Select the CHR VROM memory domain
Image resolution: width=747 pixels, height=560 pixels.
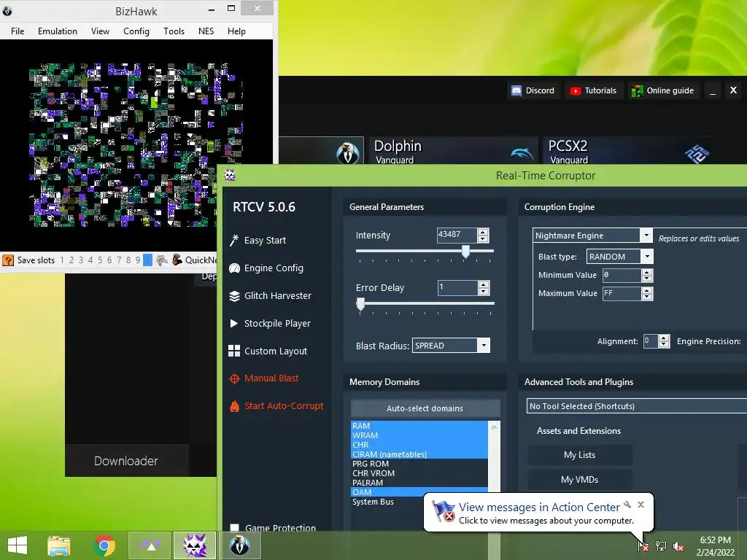[x=419, y=473]
